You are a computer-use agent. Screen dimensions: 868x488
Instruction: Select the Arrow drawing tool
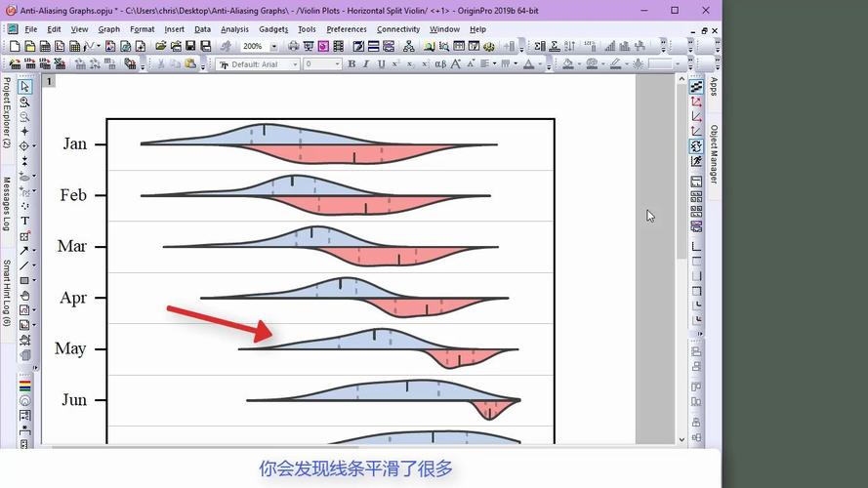[x=24, y=251]
